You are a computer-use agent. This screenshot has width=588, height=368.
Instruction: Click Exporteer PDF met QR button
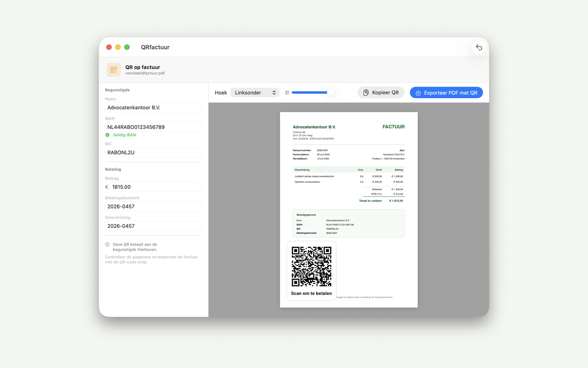click(446, 93)
